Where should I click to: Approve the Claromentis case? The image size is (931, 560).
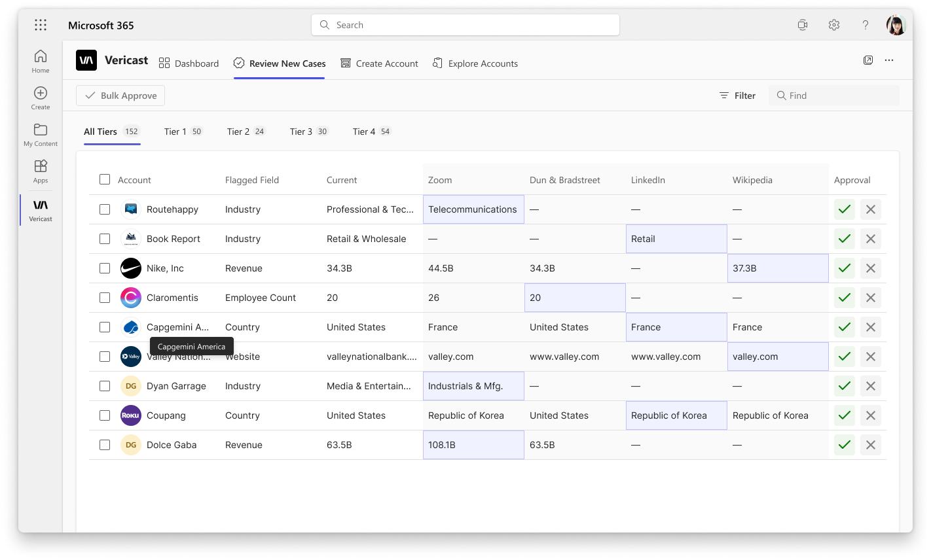(x=845, y=298)
